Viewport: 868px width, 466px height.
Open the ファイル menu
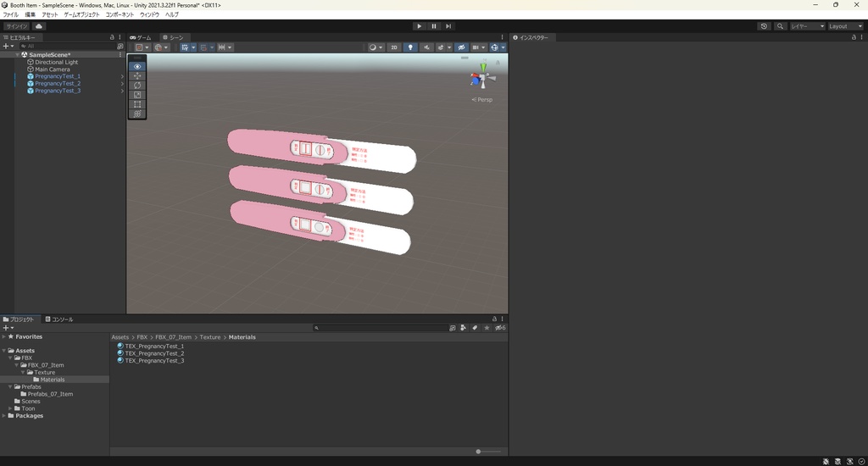tap(10, 15)
